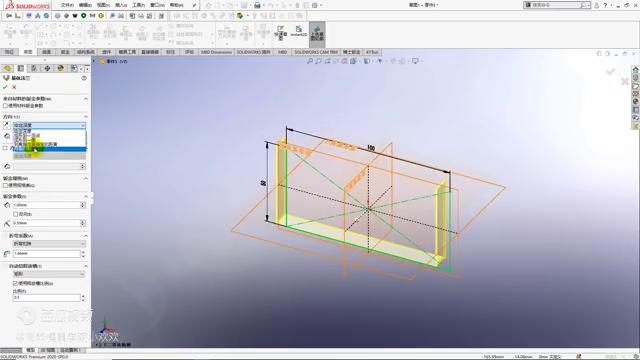Open the Edit menu

(x=85, y=5)
